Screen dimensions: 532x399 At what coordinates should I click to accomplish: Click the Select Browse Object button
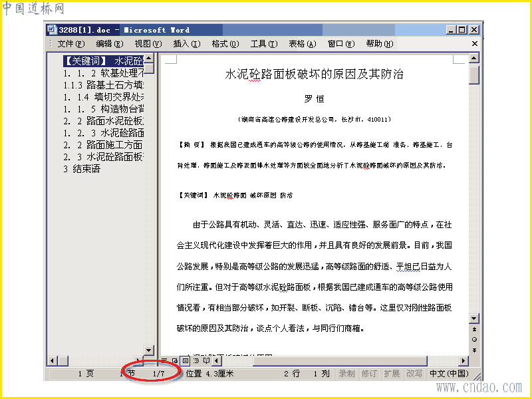click(x=474, y=339)
